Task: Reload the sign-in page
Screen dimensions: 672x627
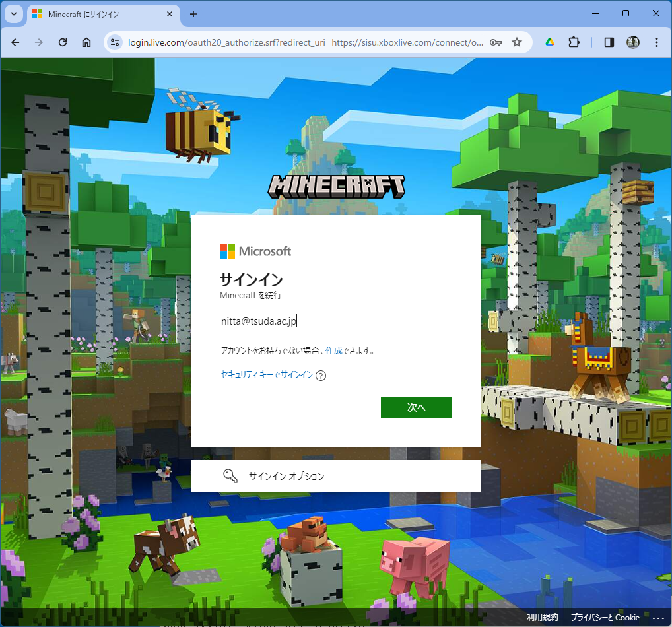Action: (63, 42)
